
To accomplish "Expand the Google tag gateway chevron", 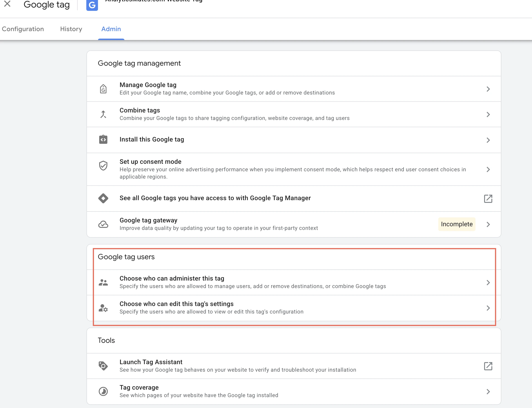I will (x=488, y=224).
